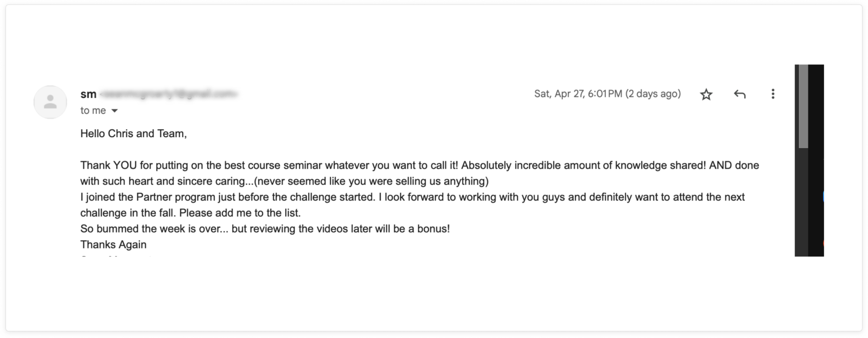Click the gray scrollbar thumb

pos(803,106)
